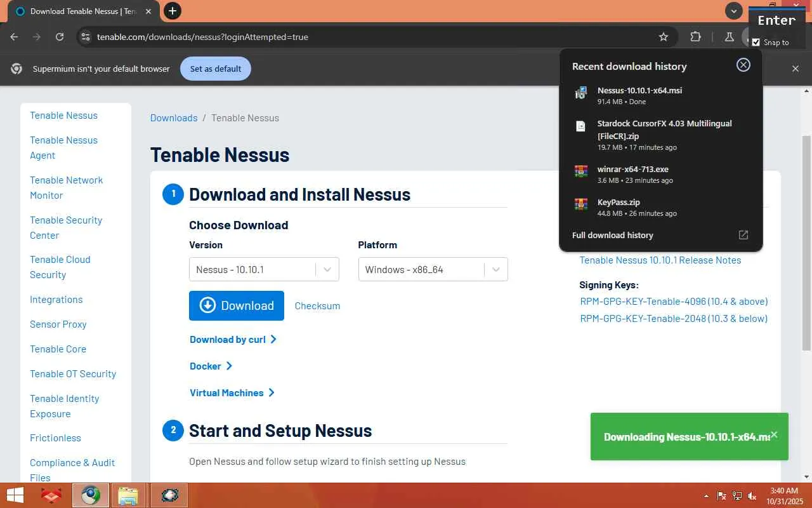Open Tenable Nessus 10.10.1 Release Notes
This screenshot has width=812, height=508.
[660, 260]
